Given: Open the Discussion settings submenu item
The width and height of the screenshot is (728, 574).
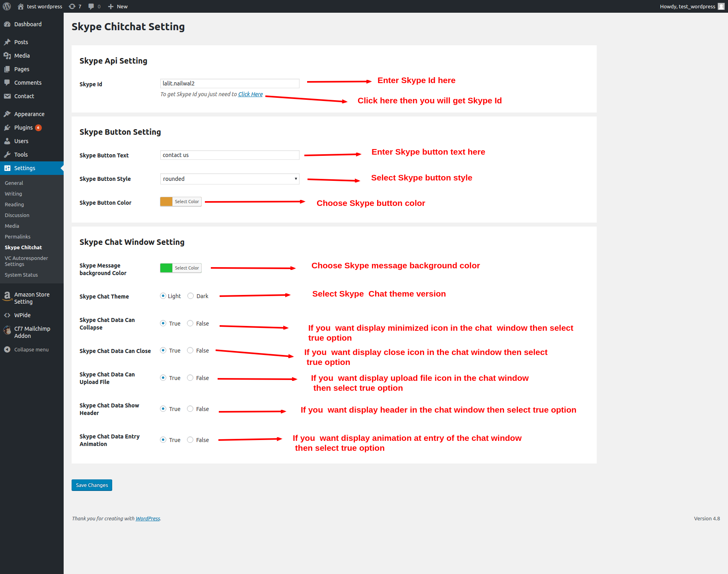Looking at the screenshot, I should tap(17, 215).
